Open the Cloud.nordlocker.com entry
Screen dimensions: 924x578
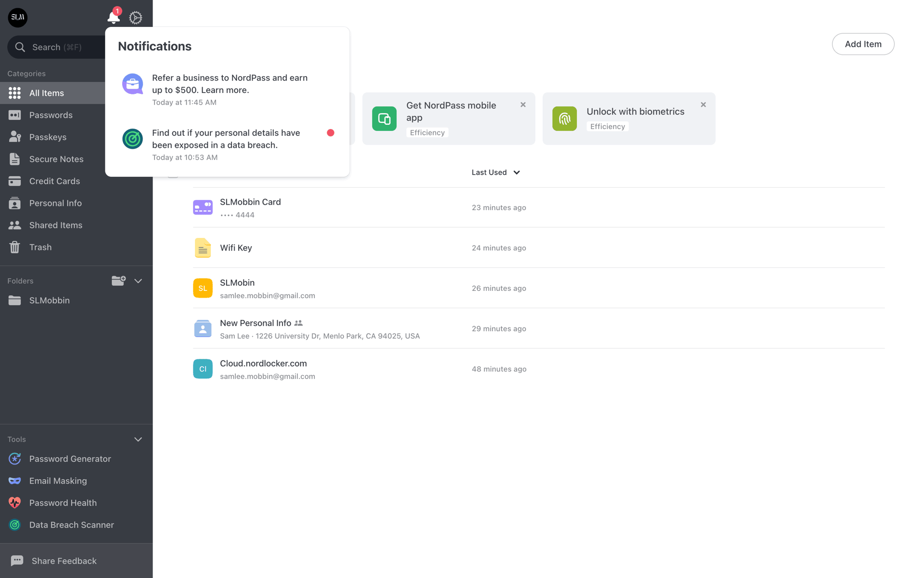[x=539, y=369]
